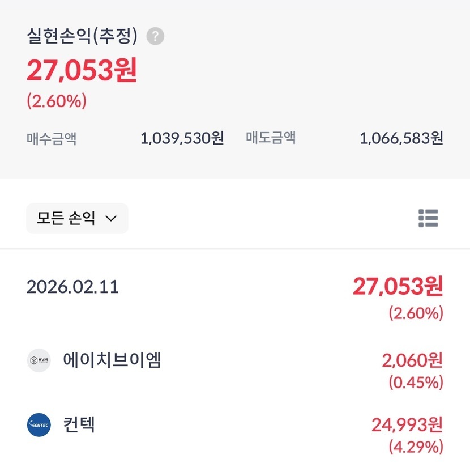Tap the 1,039,530원 buy amount
This screenshot has height=476, width=470.
pyautogui.click(x=182, y=138)
